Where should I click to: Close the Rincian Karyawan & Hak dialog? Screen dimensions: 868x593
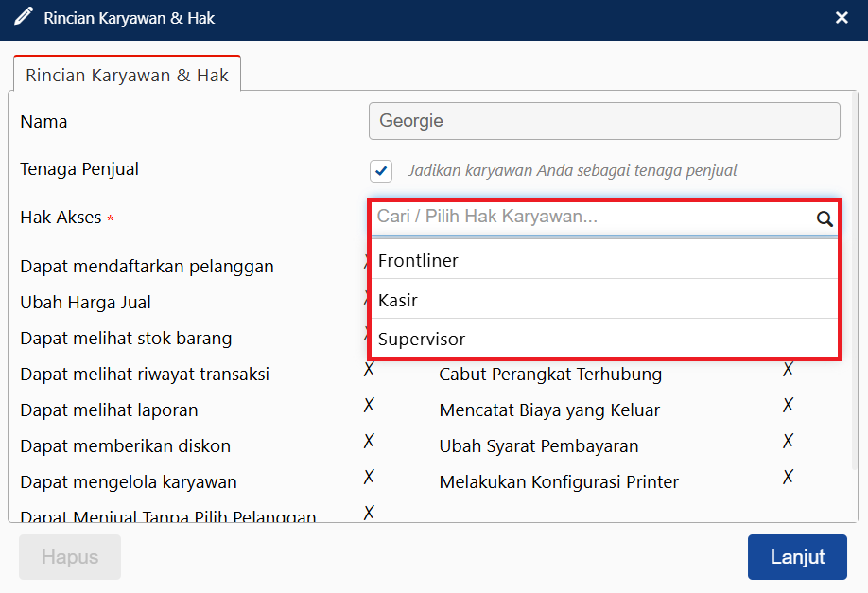(842, 17)
